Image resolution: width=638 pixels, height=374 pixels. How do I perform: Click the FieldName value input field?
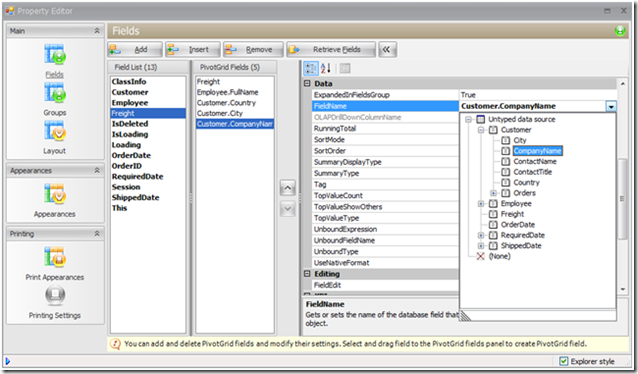click(532, 107)
